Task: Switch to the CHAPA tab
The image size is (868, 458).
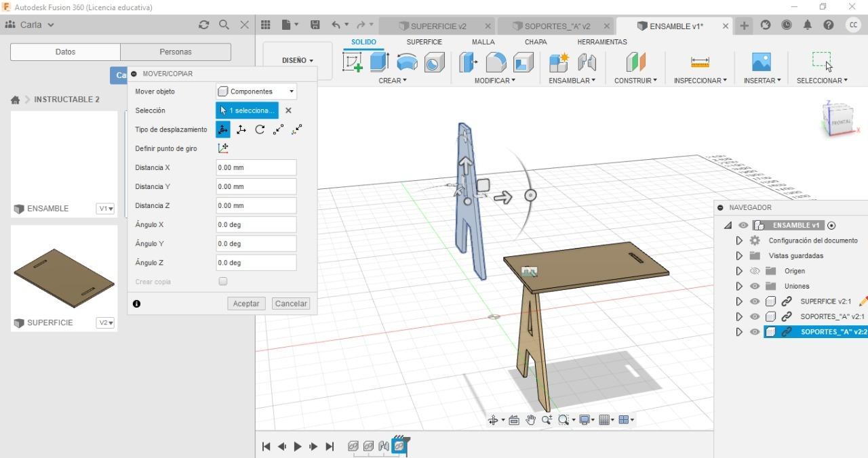Action: coord(536,42)
